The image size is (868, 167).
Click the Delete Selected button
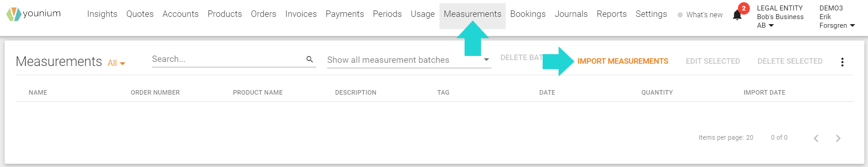click(790, 61)
